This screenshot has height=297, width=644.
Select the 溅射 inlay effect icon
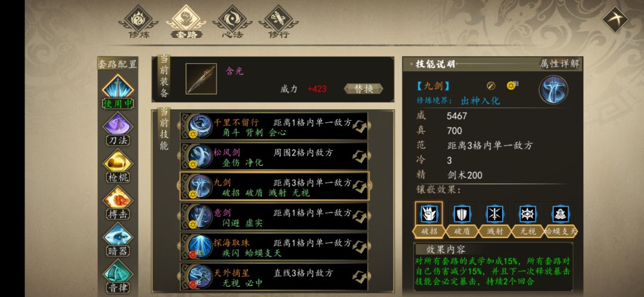(494, 214)
